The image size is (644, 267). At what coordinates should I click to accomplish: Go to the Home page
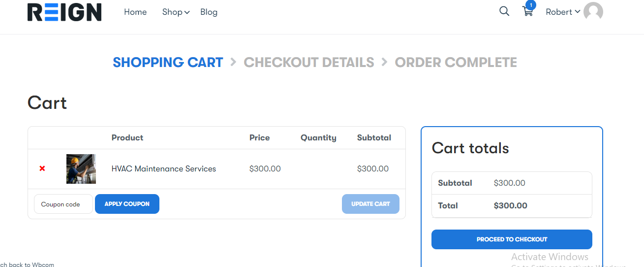pos(135,12)
